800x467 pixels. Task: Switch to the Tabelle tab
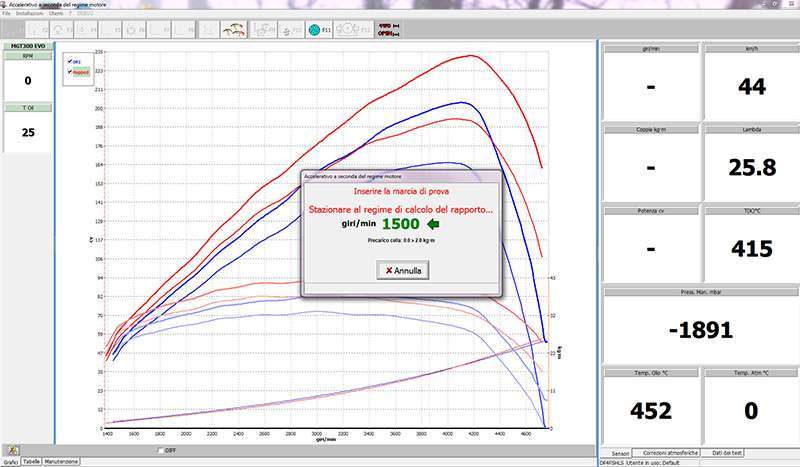coord(31,461)
